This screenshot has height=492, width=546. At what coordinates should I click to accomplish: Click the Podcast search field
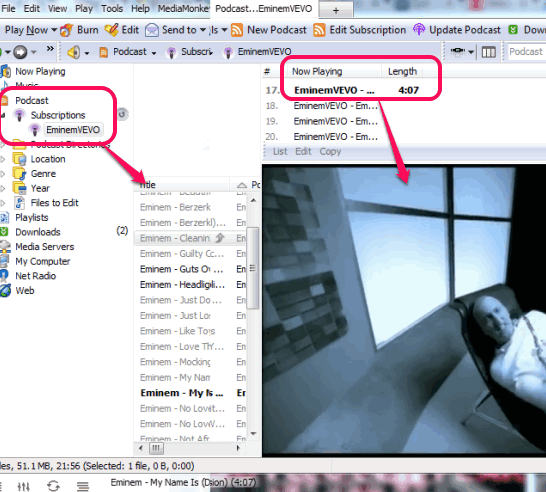click(526, 52)
